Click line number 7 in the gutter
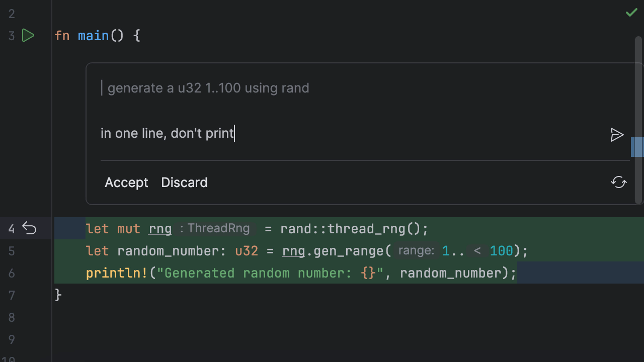Image resolution: width=644 pixels, height=362 pixels. click(x=12, y=295)
